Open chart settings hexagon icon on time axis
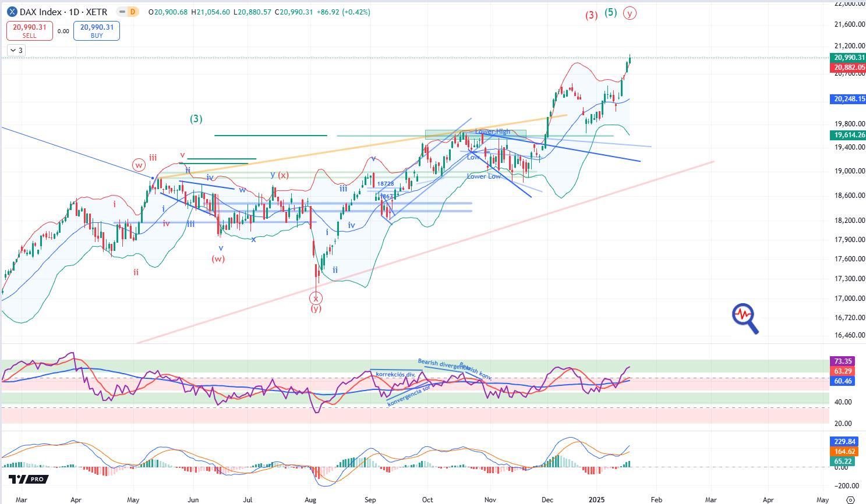The image size is (866, 504). (850, 499)
